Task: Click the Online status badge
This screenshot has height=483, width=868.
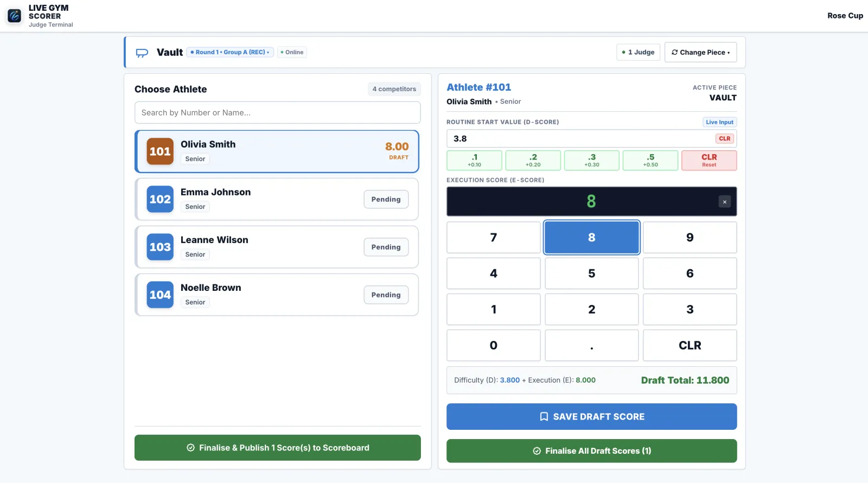Action: coord(292,52)
